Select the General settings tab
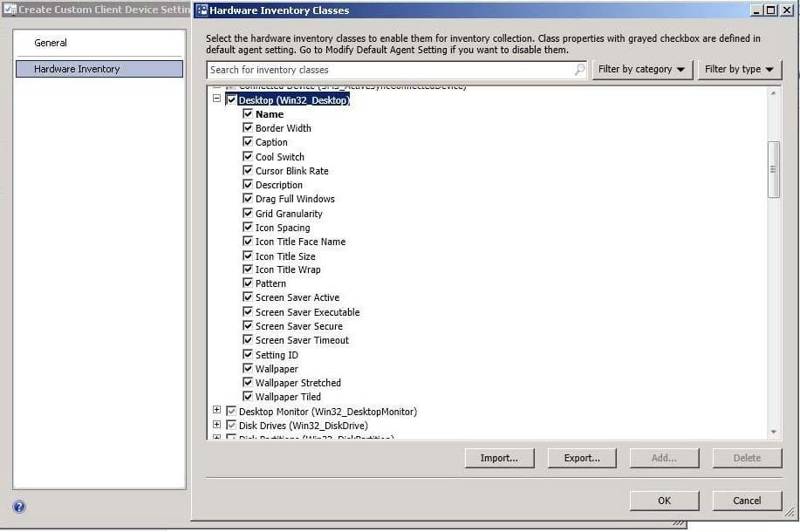800x532 pixels. point(51,43)
